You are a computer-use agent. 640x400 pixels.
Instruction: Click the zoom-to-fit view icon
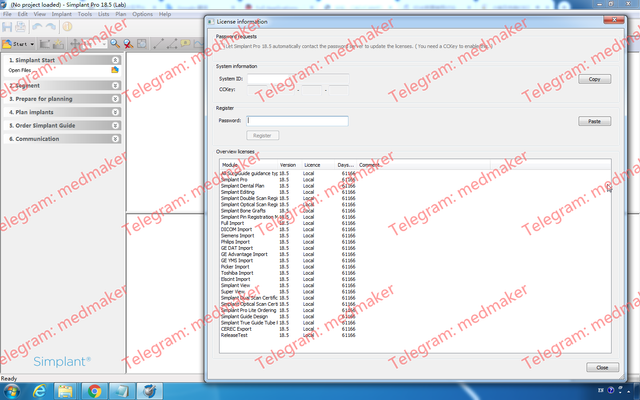coord(142,44)
